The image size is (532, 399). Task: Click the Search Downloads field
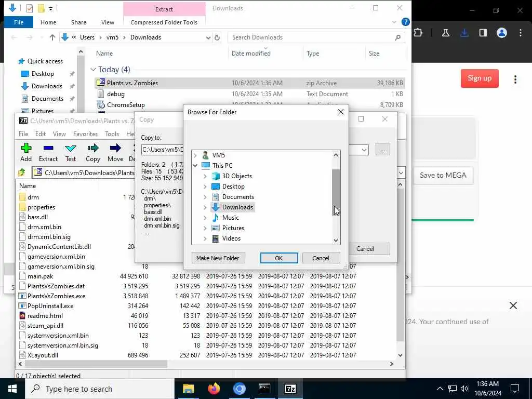tap(316, 37)
